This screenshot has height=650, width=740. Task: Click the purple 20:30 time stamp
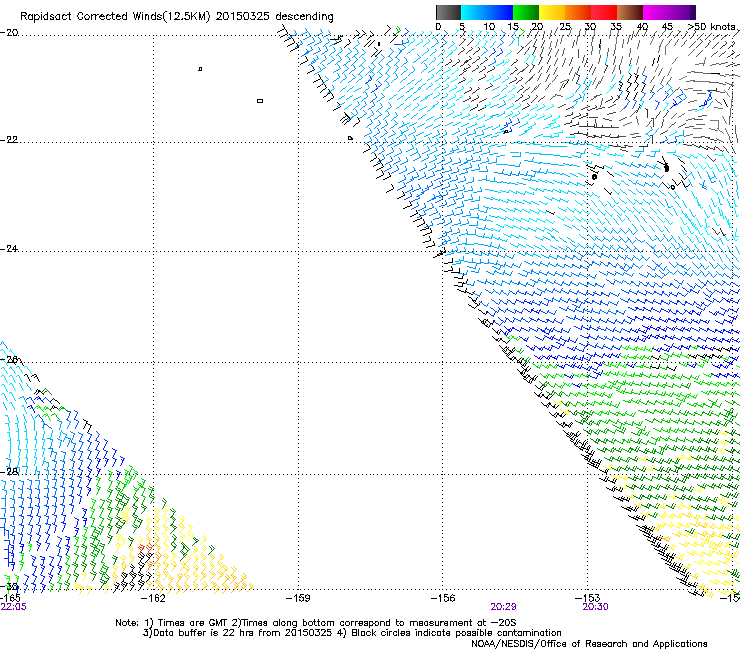[x=595, y=607]
